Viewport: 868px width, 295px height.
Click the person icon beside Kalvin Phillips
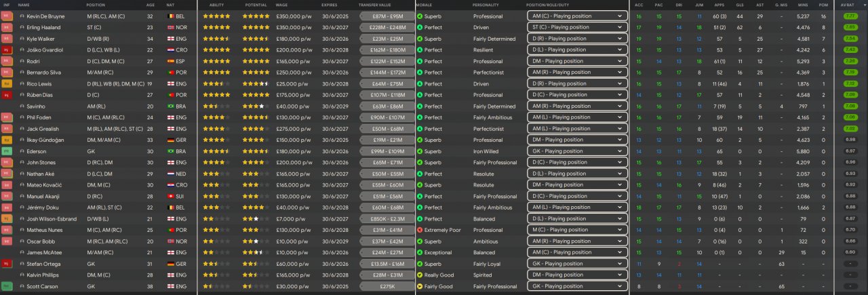[x=22, y=275]
